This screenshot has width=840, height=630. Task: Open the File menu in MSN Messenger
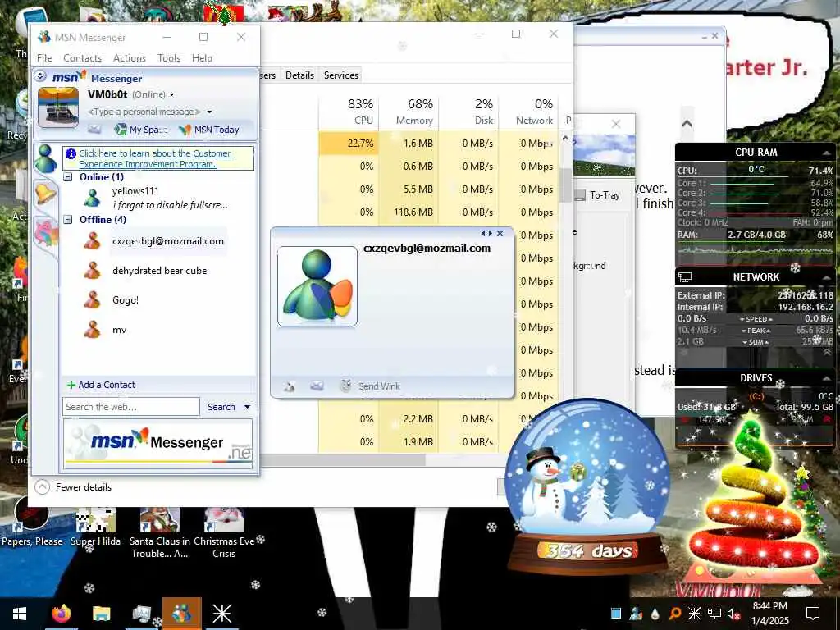[x=44, y=58]
